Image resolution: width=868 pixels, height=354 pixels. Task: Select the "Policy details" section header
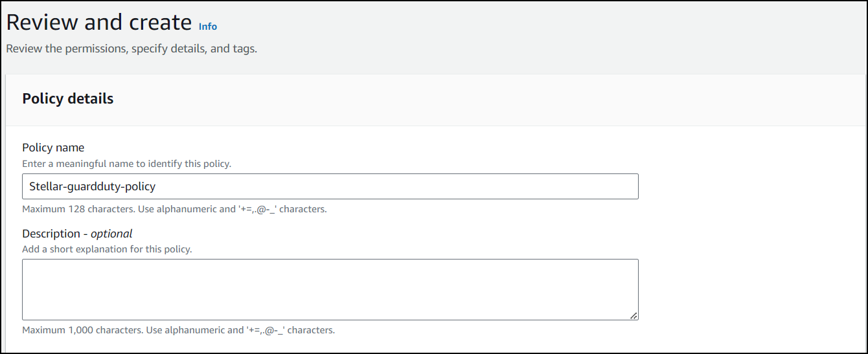68,99
